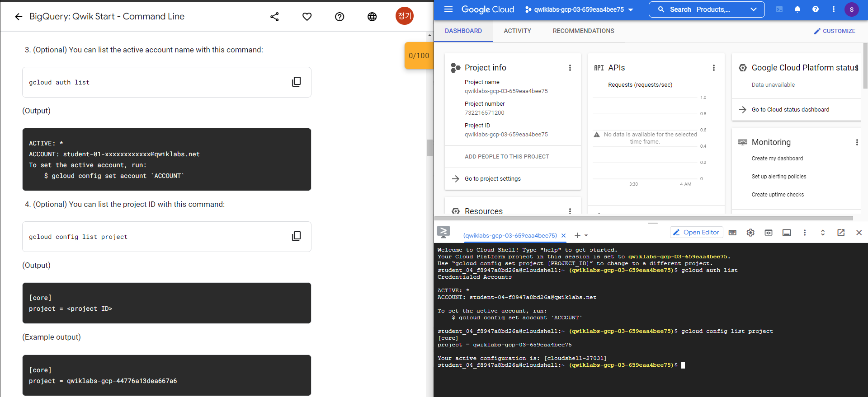The image size is (868, 397).
Task: Select the qwiklabs-gcp-03 terminal tab
Action: 510,235
